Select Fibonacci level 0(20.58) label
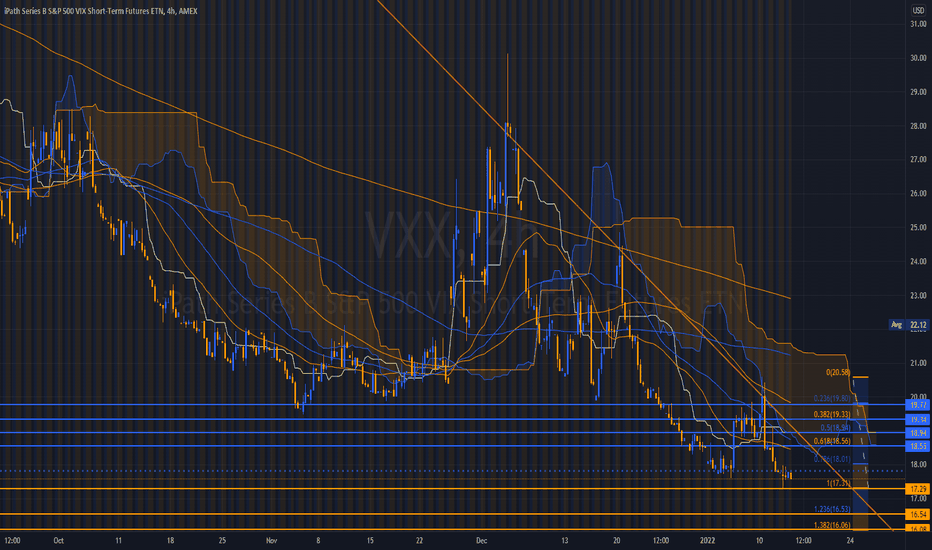Viewport: 932px width, 550px height. click(x=838, y=372)
